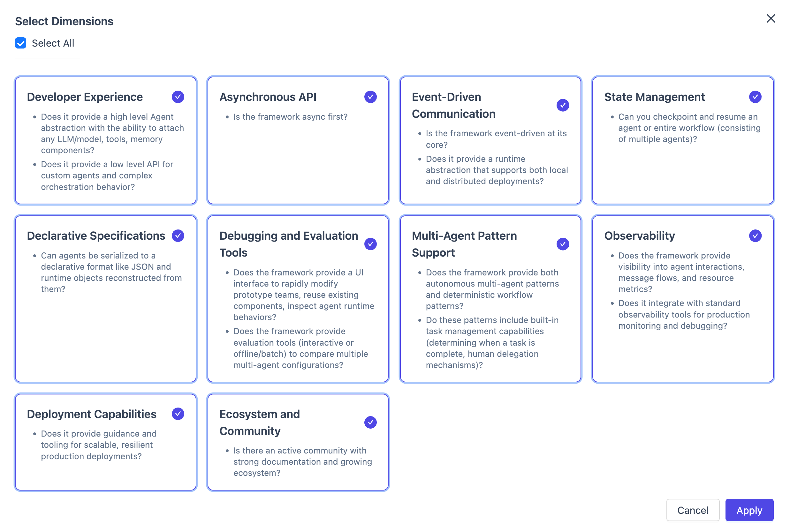Toggle the Developer Experience checkmark icon
790x532 pixels.
click(x=178, y=97)
